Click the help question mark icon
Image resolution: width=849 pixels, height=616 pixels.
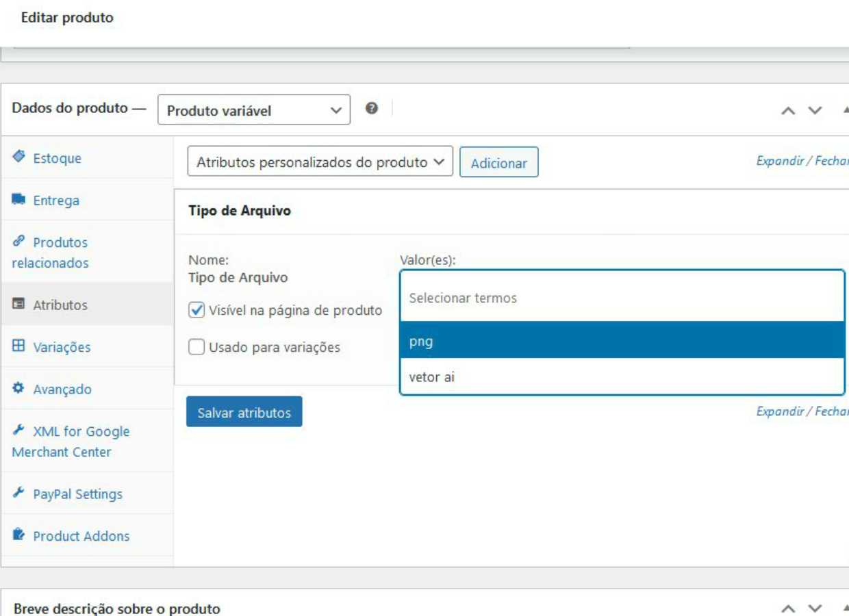tap(372, 109)
